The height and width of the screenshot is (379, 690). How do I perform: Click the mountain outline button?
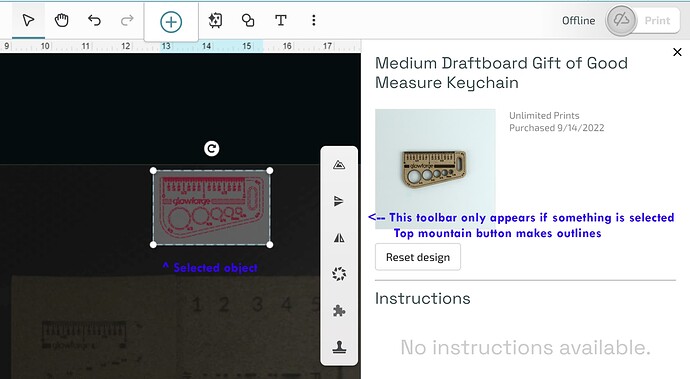tap(339, 165)
